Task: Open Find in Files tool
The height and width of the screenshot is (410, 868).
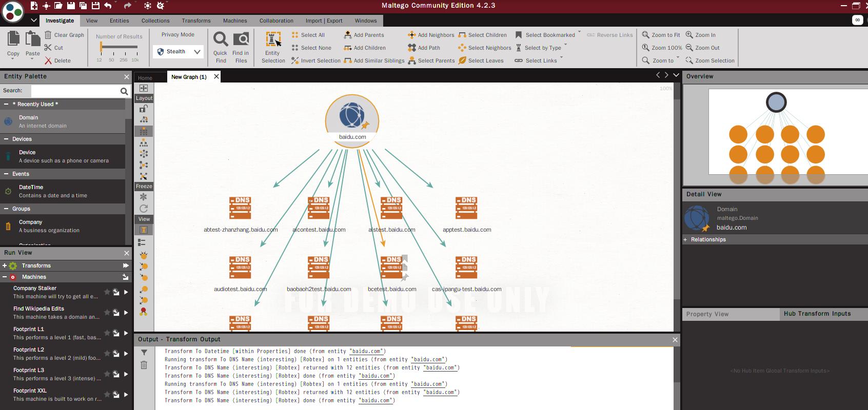Action: (x=241, y=47)
